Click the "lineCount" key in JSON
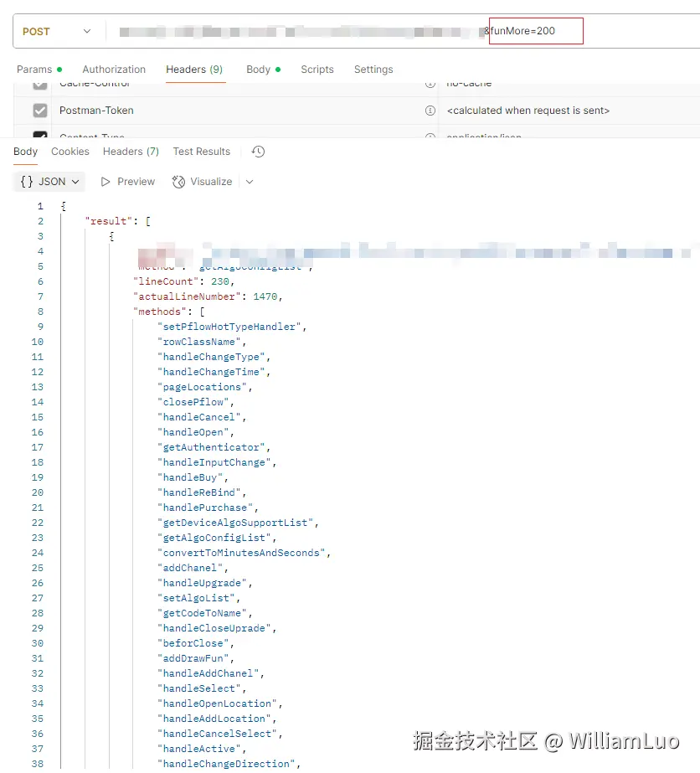 click(166, 281)
